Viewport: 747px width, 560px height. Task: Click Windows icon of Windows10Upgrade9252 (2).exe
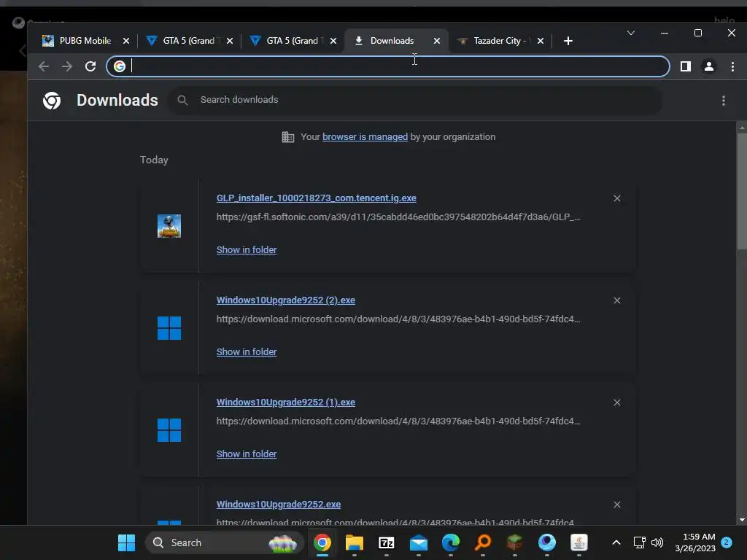(x=169, y=328)
